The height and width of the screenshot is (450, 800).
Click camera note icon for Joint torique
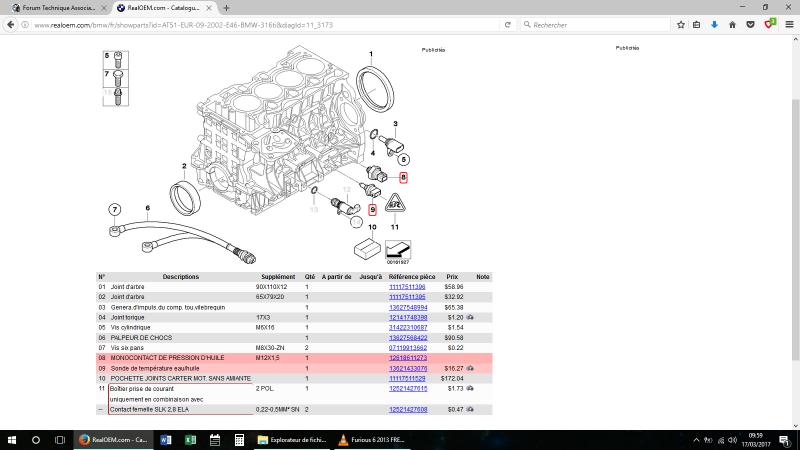click(470, 317)
